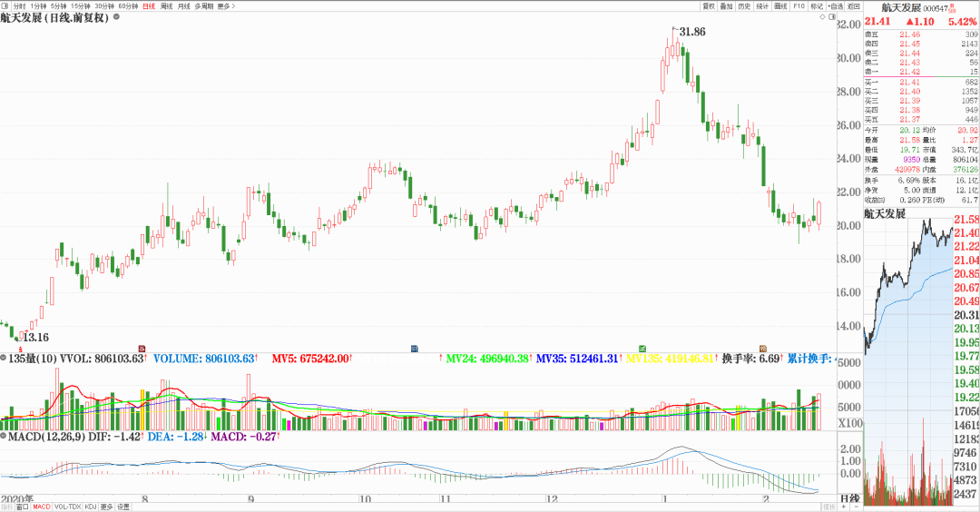Click the 日线 label at bottom right
The image size is (980, 512).
(849, 499)
